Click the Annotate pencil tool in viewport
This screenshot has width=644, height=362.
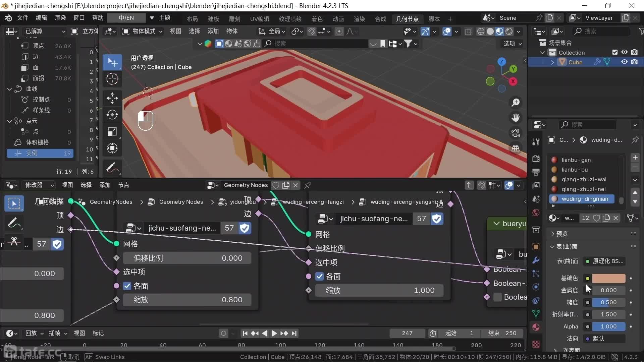tap(112, 168)
